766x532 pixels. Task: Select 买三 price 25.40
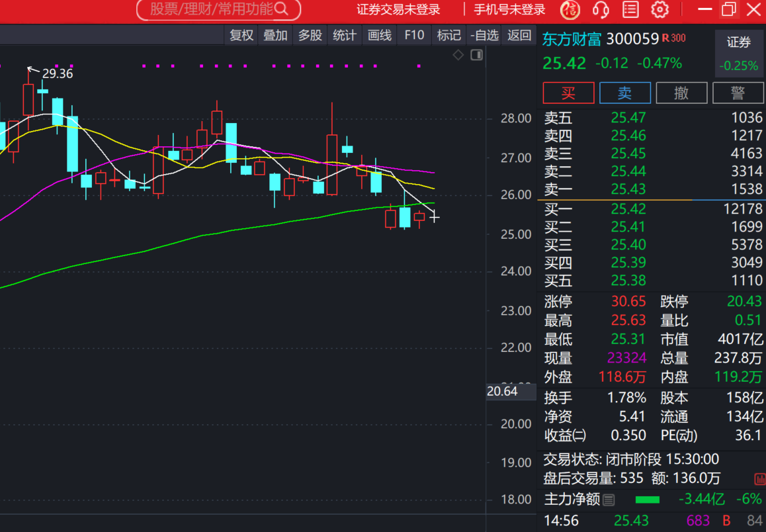coord(628,245)
